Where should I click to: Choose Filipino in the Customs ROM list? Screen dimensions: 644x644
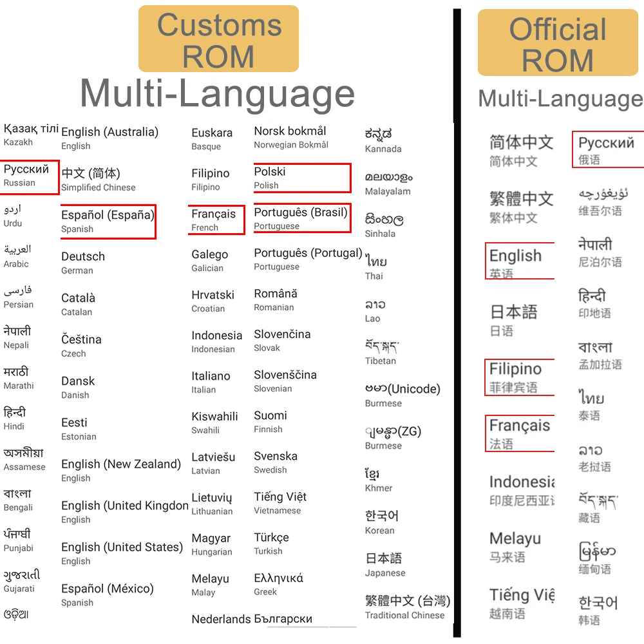[x=211, y=180]
